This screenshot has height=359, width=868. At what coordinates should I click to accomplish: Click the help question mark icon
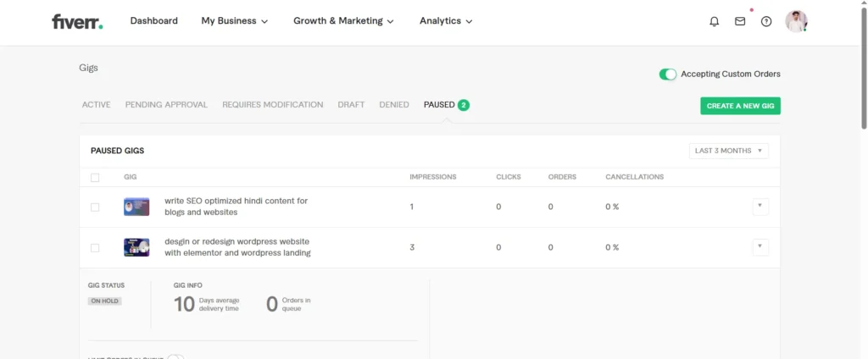click(766, 21)
